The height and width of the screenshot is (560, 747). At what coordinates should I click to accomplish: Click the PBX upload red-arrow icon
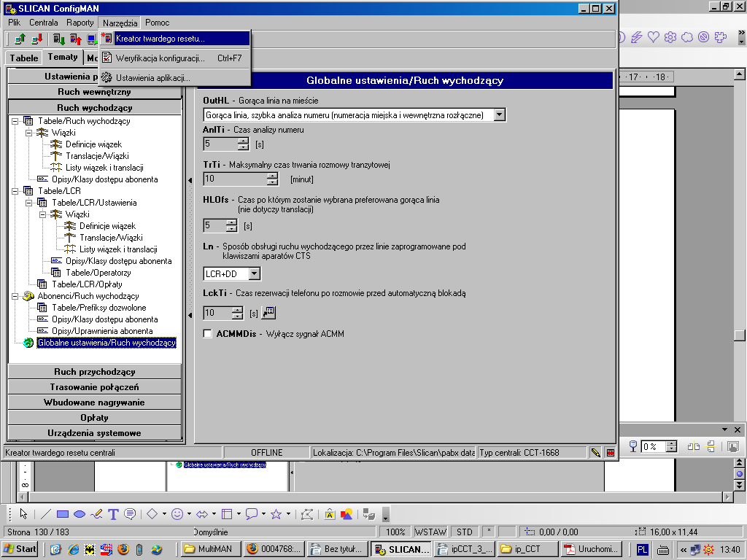76,39
